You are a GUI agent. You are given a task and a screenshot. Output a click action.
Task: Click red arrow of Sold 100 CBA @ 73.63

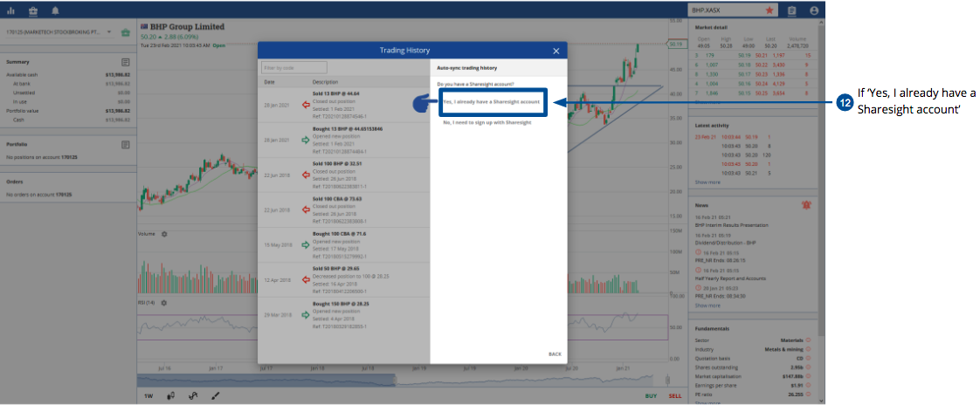(306, 210)
